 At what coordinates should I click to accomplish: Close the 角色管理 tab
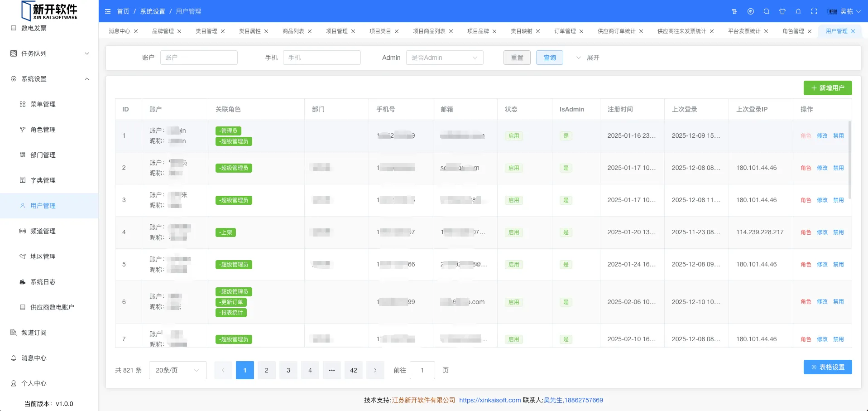(810, 31)
